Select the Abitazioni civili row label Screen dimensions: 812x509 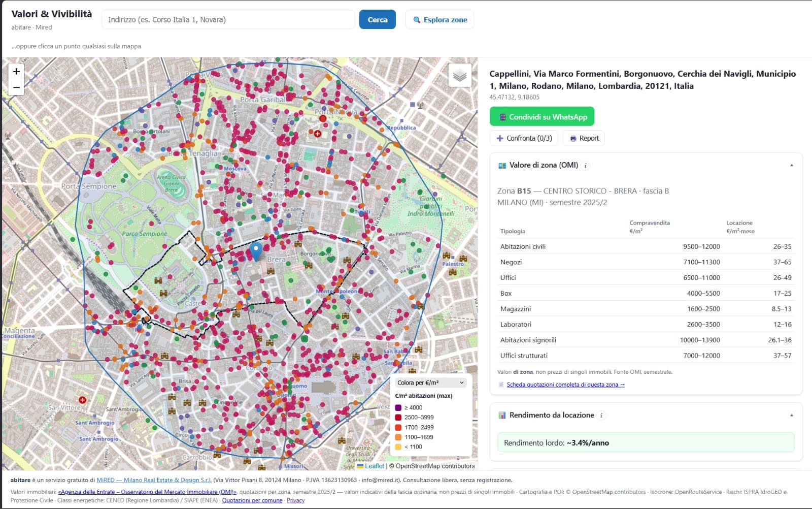[523, 246]
